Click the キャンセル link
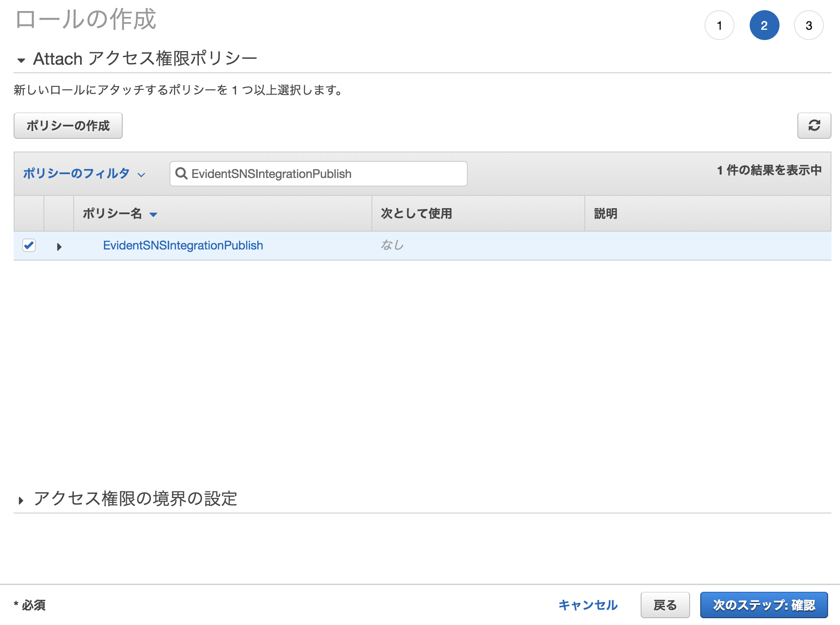This screenshot has height=625, width=840. click(x=588, y=605)
